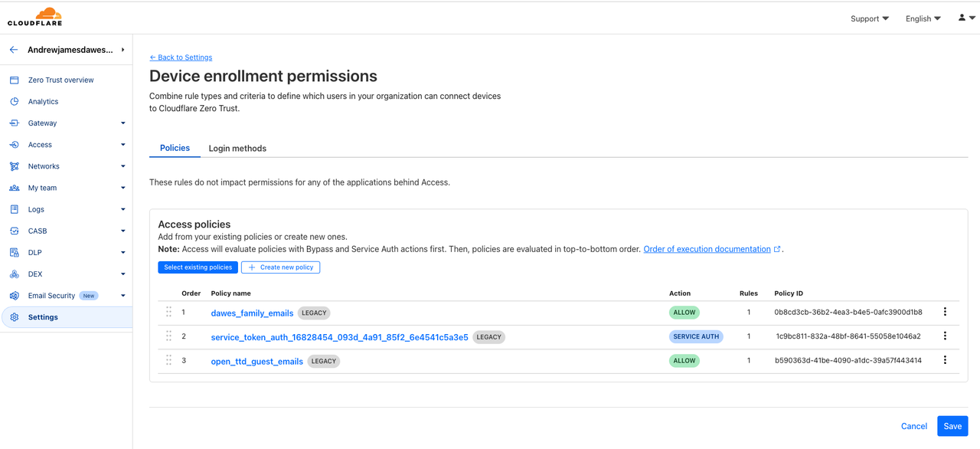This screenshot has height=449, width=980.
Task: Click the Analytics sidebar icon
Action: [x=15, y=101]
